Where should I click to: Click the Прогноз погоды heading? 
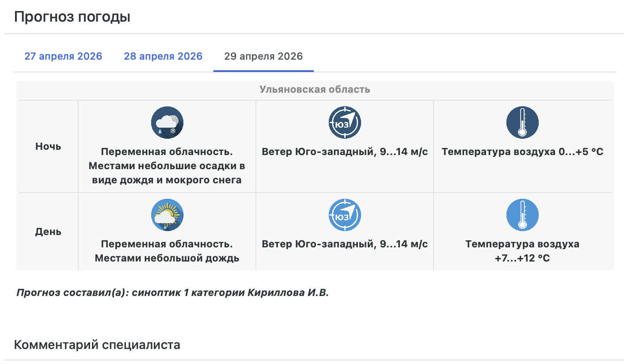click(72, 17)
